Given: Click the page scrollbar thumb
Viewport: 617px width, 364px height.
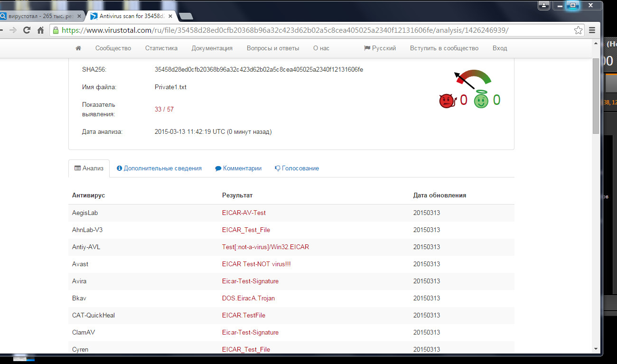Looking at the screenshot, I should click(x=596, y=95).
